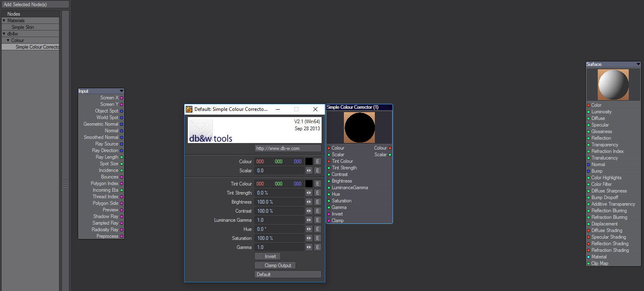Open the http://www.db-w.com link button
This screenshot has width=644, height=291.
coord(288,148)
